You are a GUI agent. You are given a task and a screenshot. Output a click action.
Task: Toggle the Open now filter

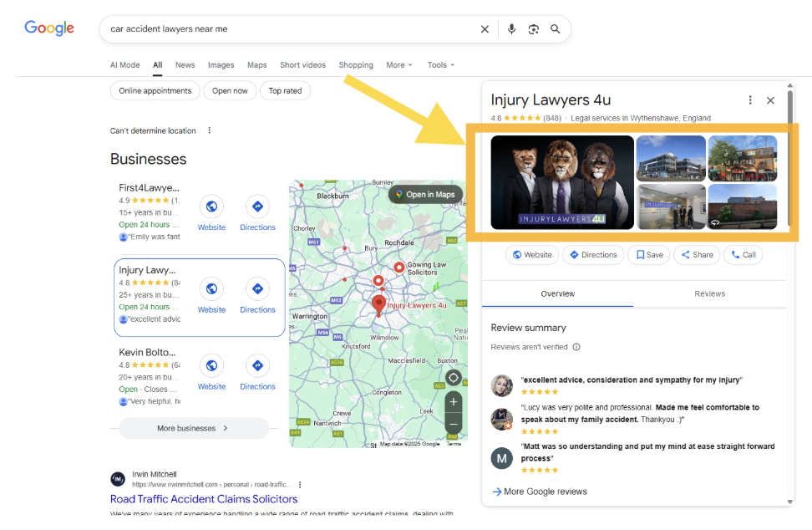pos(230,91)
